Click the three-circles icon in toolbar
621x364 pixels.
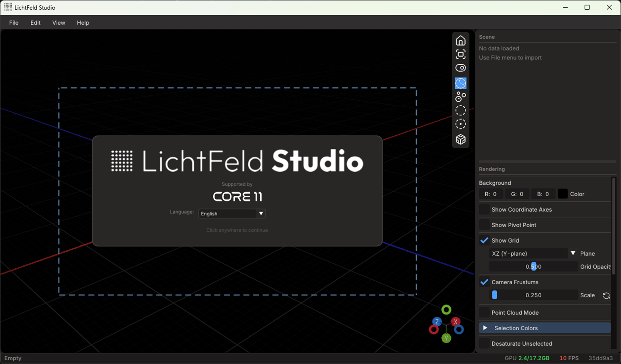click(x=460, y=97)
